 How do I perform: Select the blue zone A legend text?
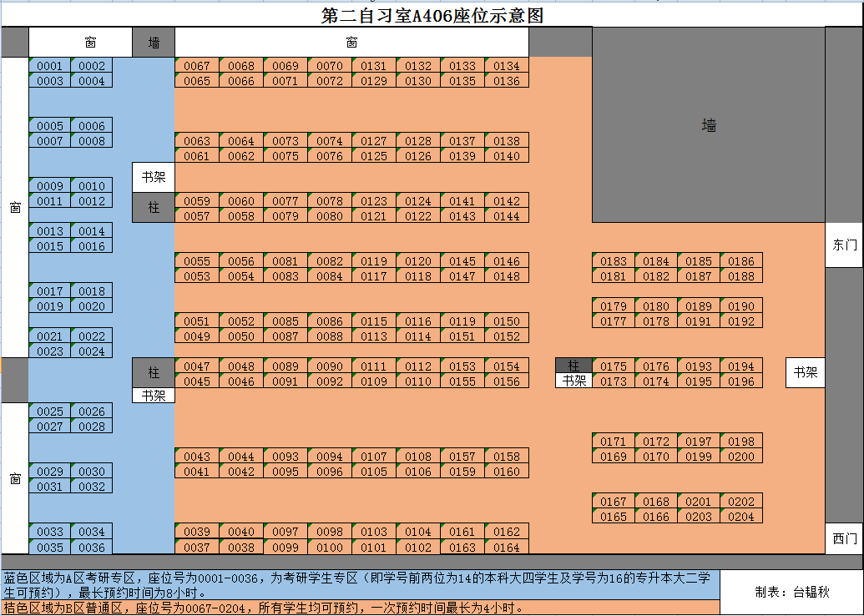point(360,585)
